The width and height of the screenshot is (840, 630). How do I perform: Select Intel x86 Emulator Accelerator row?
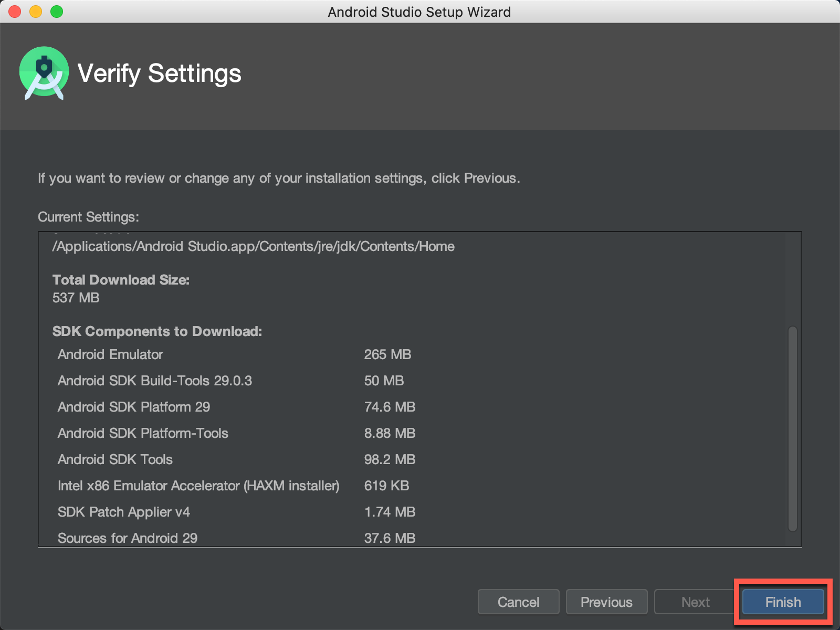point(234,486)
